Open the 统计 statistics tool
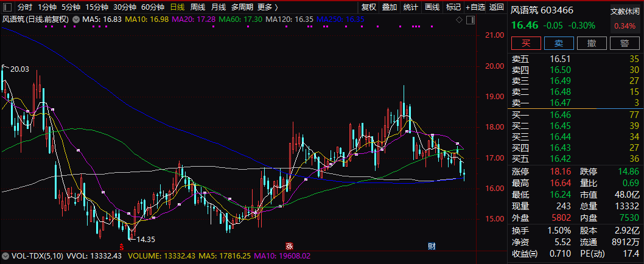 coord(411,7)
